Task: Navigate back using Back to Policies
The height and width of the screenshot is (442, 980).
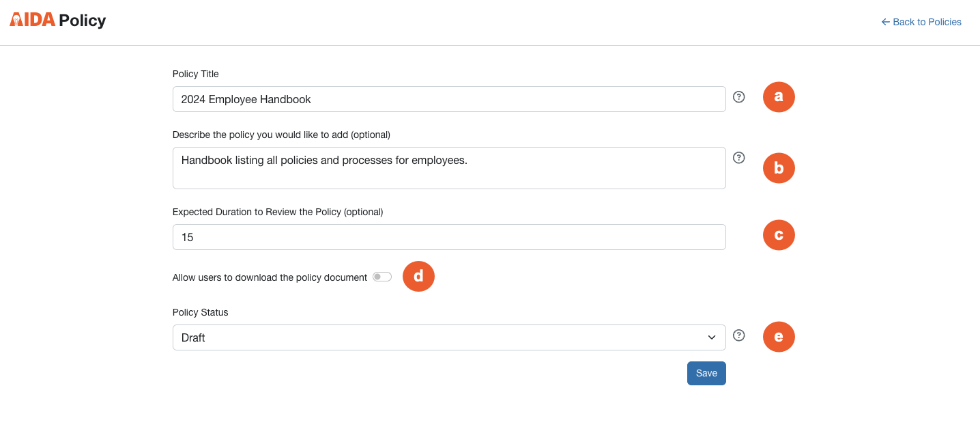Action: pos(927,21)
